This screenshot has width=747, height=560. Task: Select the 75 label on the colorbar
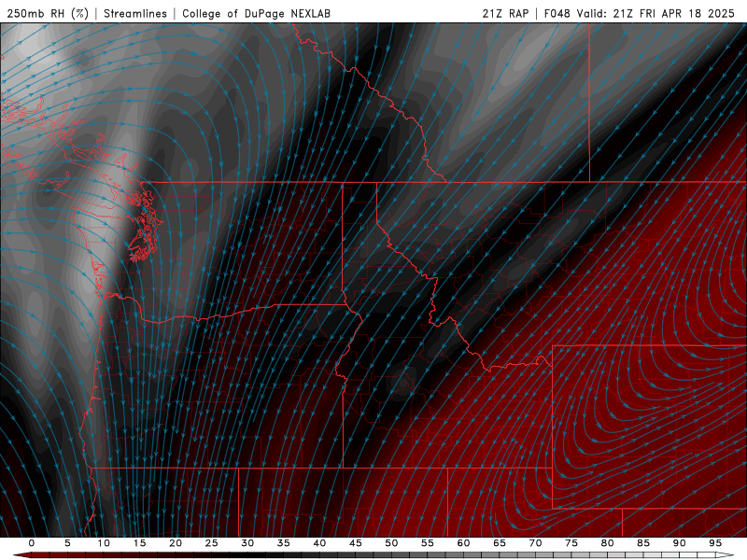point(571,543)
